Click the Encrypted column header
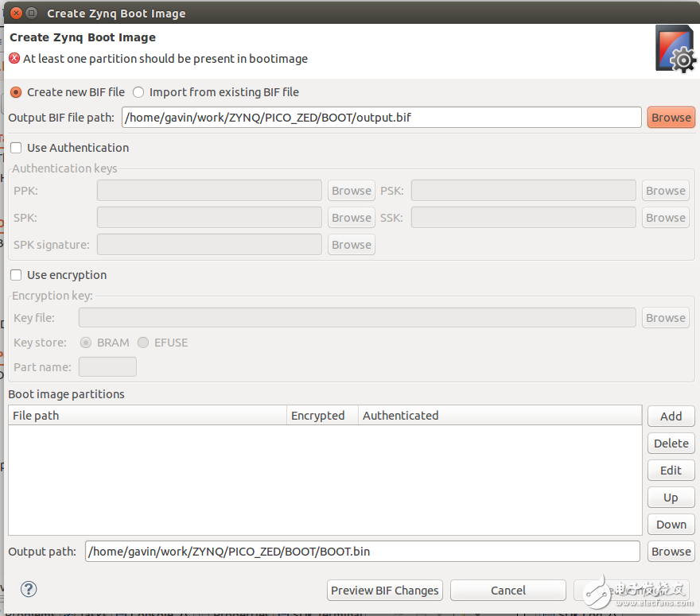700x616 pixels. [x=318, y=415]
